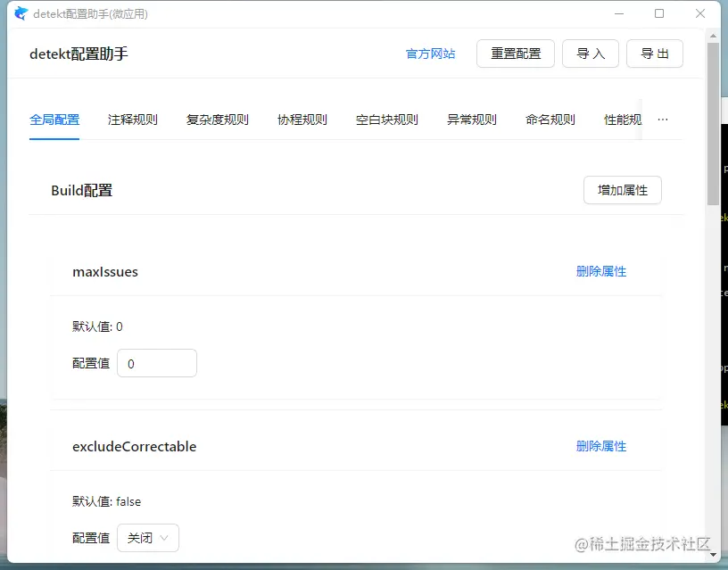Click the detekt配置助手 page heading
Viewport: 728px width, 570px height.
[x=79, y=54]
